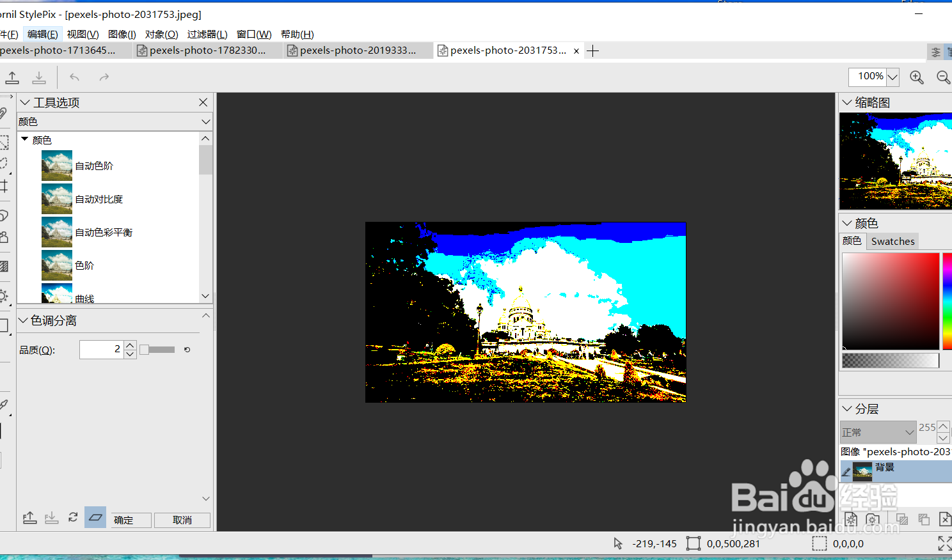This screenshot has height=560, width=952.
Task: Collapse the 工具选项 panel
Action: 26,102
